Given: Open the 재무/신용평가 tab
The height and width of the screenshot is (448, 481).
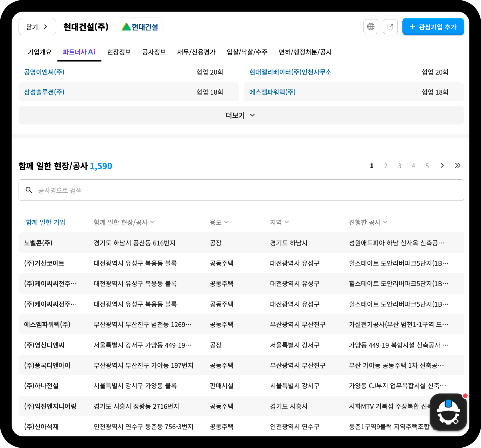Looking at the screenshot, I should 196,52.
